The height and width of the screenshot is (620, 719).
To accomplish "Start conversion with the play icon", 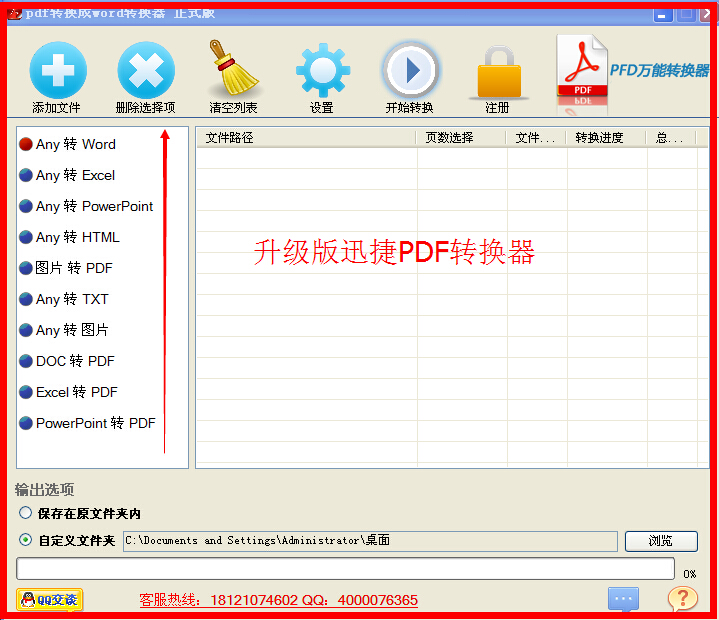I will pos(411,70).
